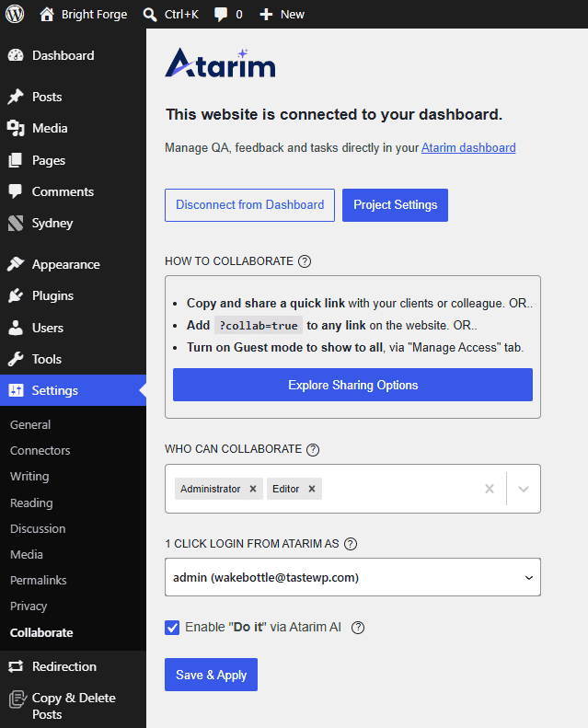Click the Appearance paintbrush icon
The height and width of the screenshot is (728, 588).
[16, 264]
